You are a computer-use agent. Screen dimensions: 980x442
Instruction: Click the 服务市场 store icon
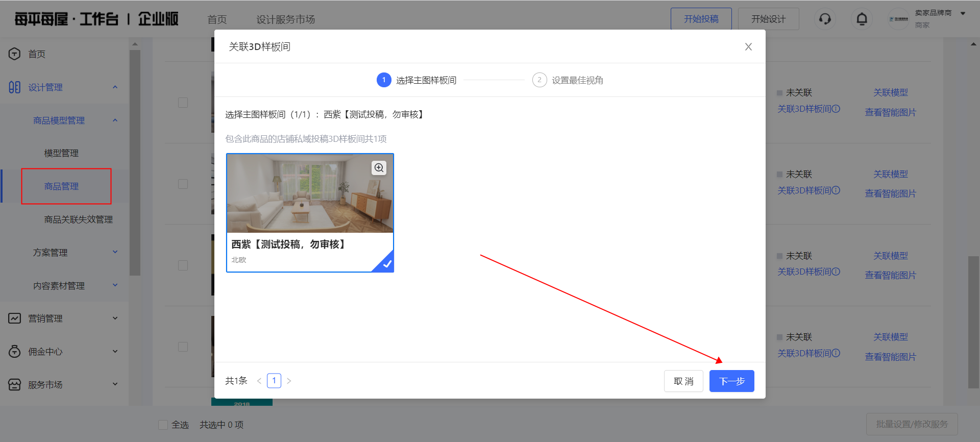click(14, 385)
